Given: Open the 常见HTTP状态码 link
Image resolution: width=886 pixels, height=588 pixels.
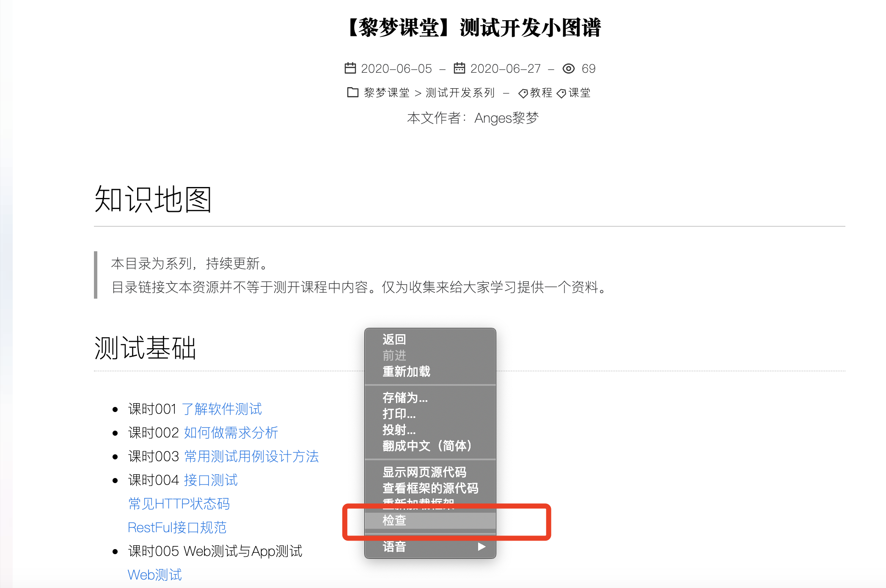Looking at the screenshot, I should click(179, 504).
